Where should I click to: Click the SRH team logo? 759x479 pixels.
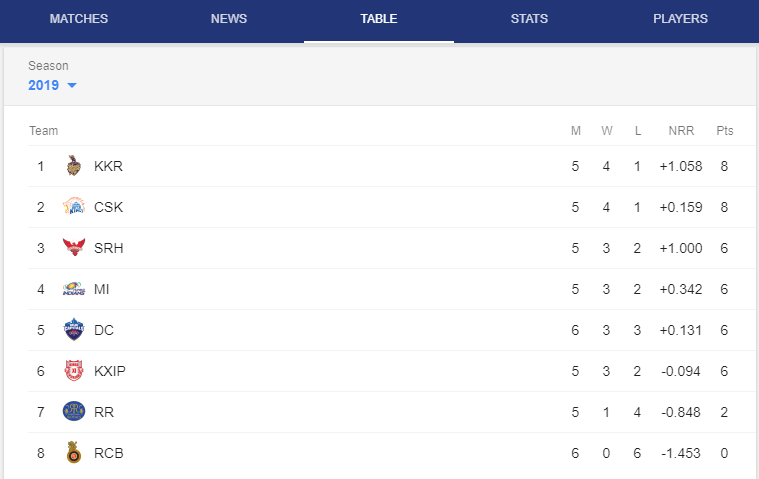[74, 247]
